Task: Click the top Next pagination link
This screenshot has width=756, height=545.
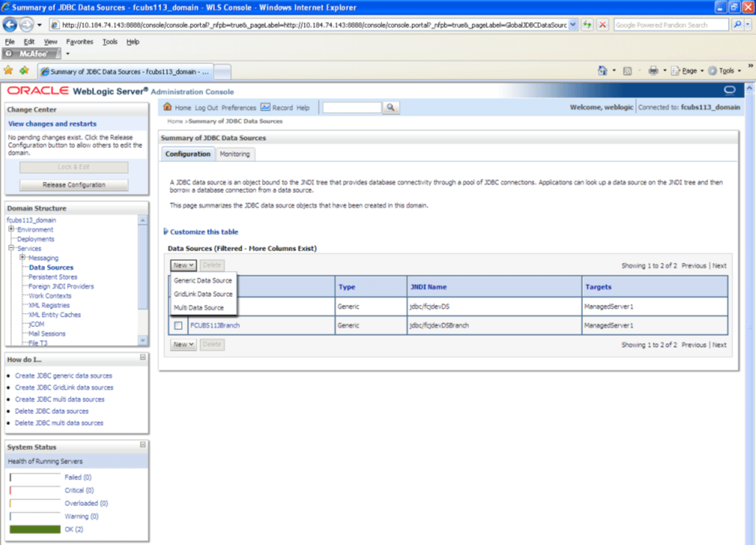Action: pos(719,266)
